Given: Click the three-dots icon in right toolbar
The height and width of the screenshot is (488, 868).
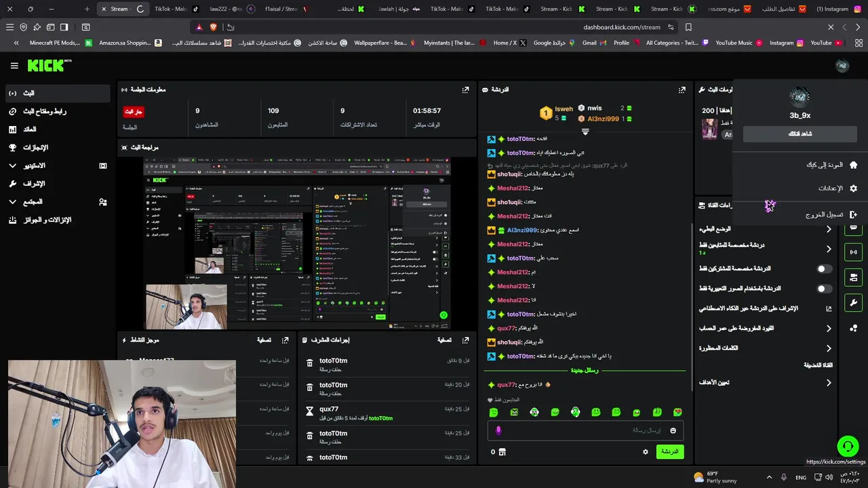Looking at the screenshot, I should [854, 328].
